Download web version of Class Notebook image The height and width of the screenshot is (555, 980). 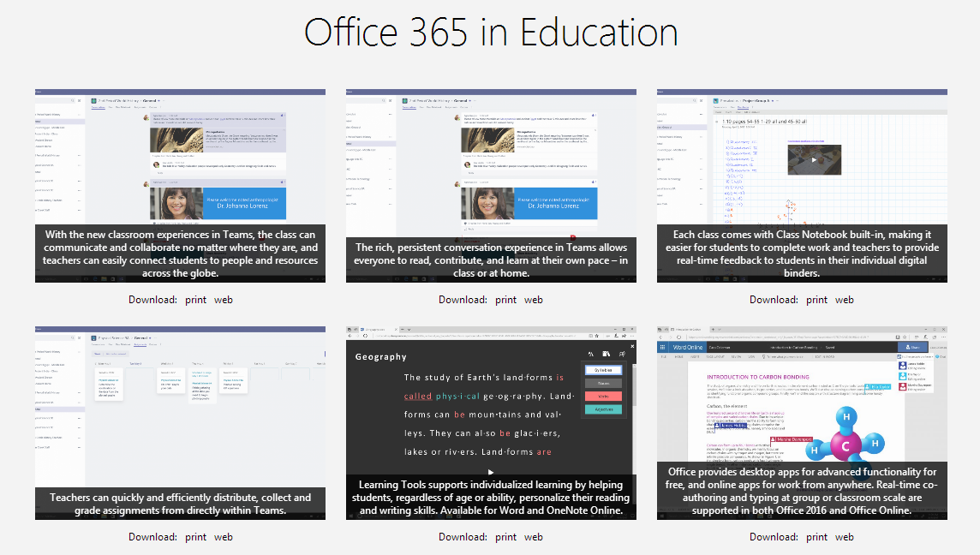845,300
